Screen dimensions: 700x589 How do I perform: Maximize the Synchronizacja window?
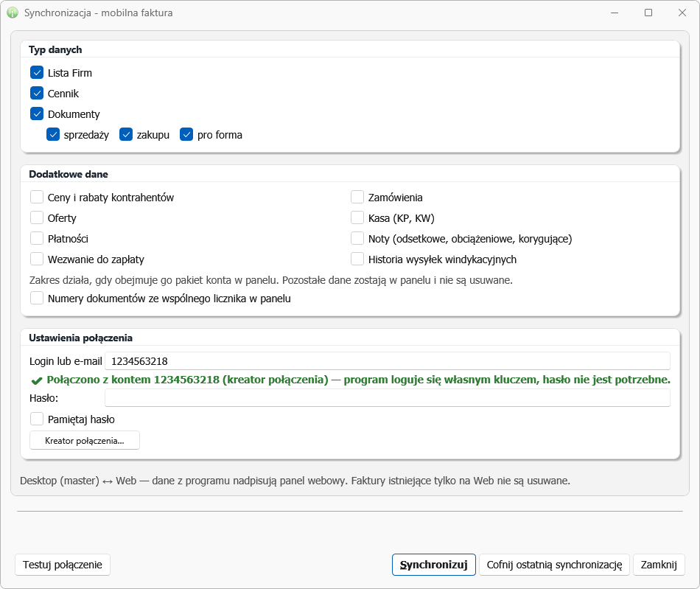[648, 13]
